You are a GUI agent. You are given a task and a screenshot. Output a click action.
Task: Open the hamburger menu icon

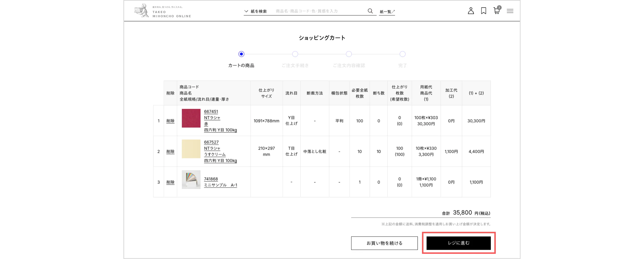pos(510,11)
